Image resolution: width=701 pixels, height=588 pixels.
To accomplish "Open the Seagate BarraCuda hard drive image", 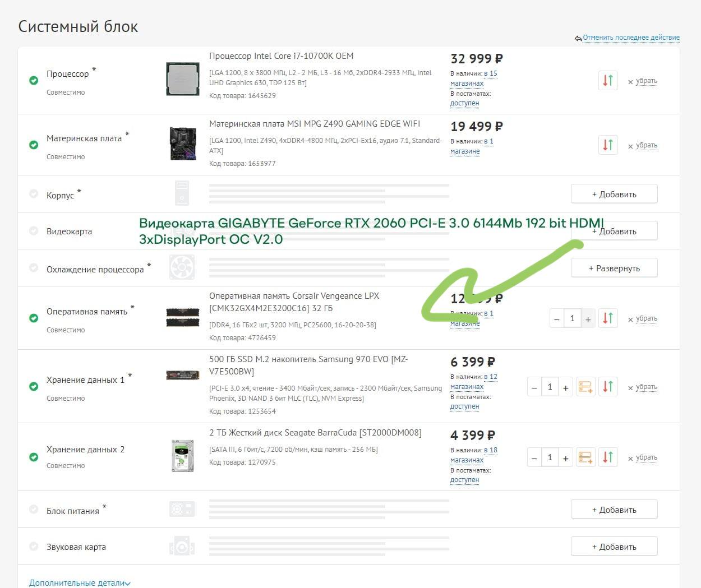I will pyautogui.click(x=182, y=456).
